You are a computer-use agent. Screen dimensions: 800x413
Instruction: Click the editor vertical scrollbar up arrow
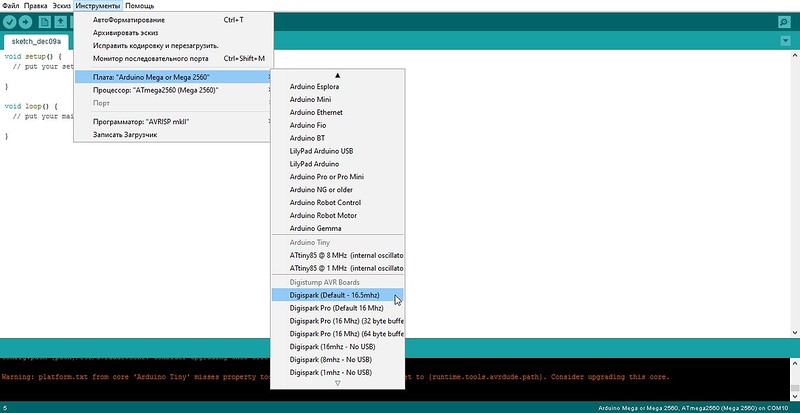coord(795,55)
